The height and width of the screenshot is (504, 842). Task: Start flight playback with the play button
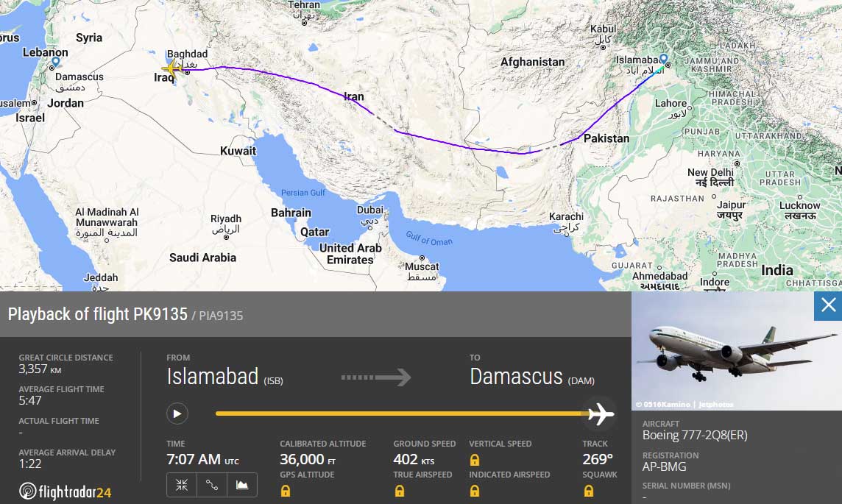pos(177,414)
